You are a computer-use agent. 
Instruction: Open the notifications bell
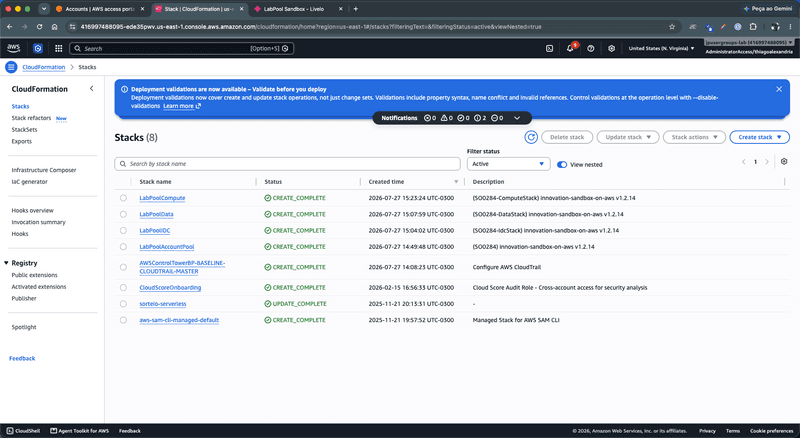[x=570, y=48]
